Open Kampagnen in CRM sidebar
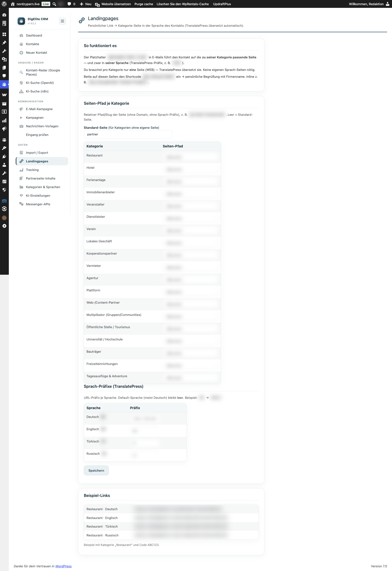This screenshot has height=571, width=392. pos(42,117)
